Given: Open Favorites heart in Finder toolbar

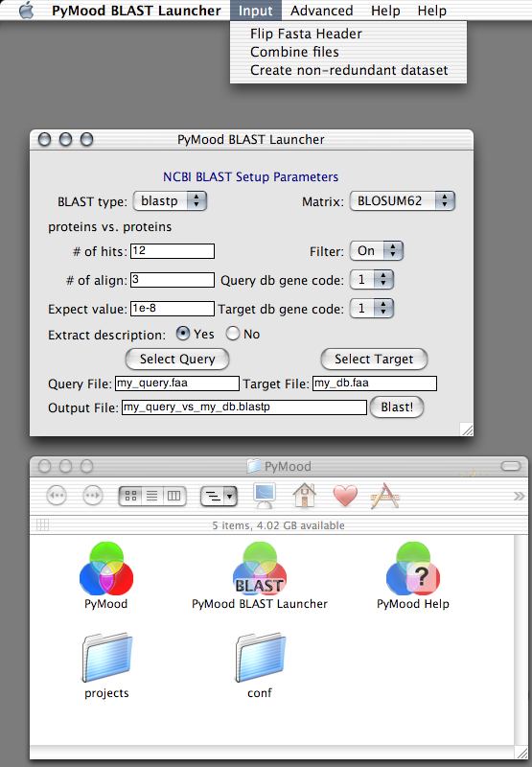Looking at the screenshot, I should 345,496.
